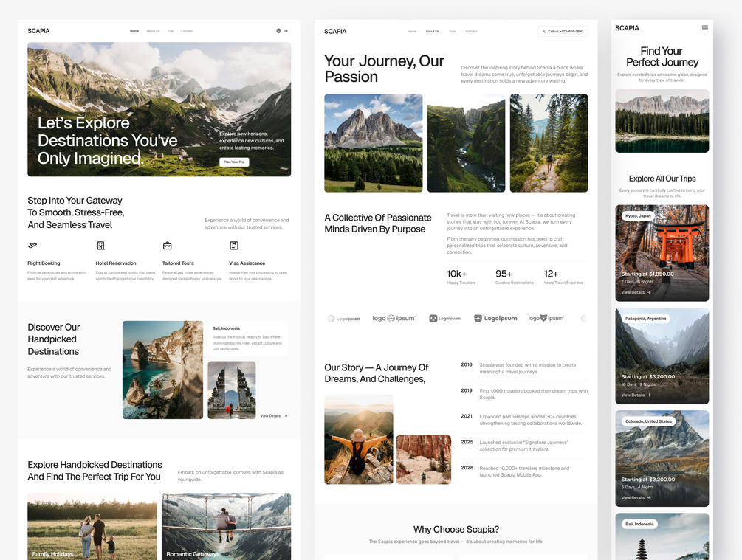The image size is (742, 560).
Task: Click the 'Starting at $3,200.00' price text
Action: point(647,376)
